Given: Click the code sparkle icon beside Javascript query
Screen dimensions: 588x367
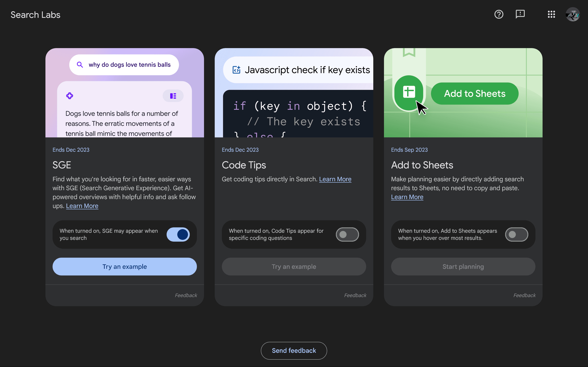Looking at the screenshot, I should coord(236,70).
